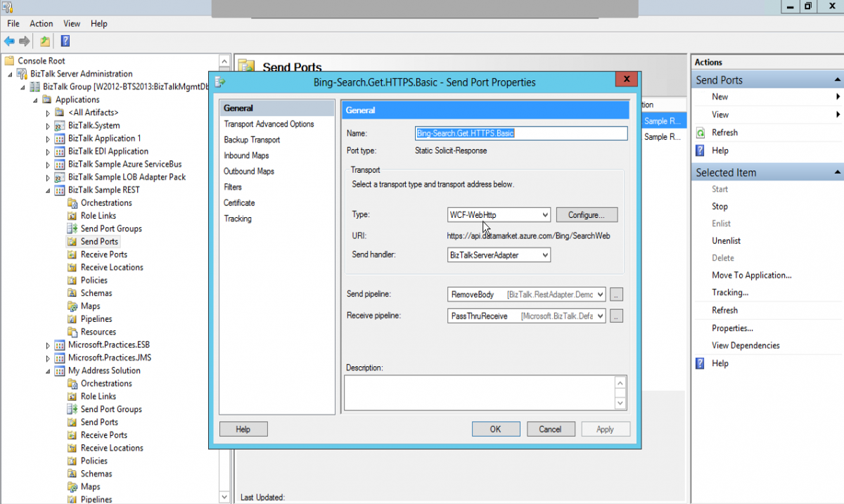Expand the BizTalk EDI Application tree node
This screenshot has width=844, height=504.
click(x=48, y=152)
